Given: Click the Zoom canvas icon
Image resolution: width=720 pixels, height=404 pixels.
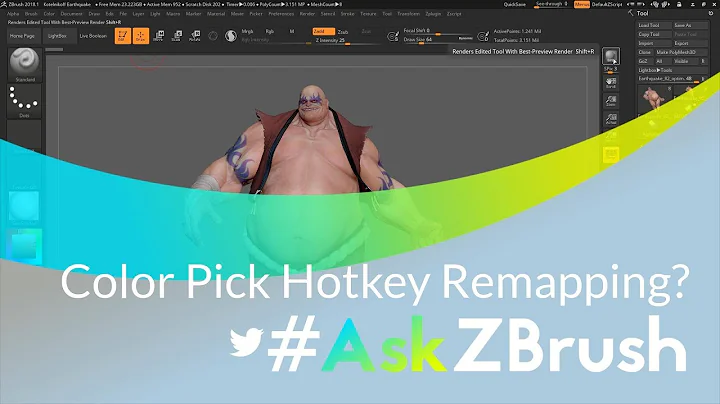Looking at the screenshot, I should click(611, 101).
